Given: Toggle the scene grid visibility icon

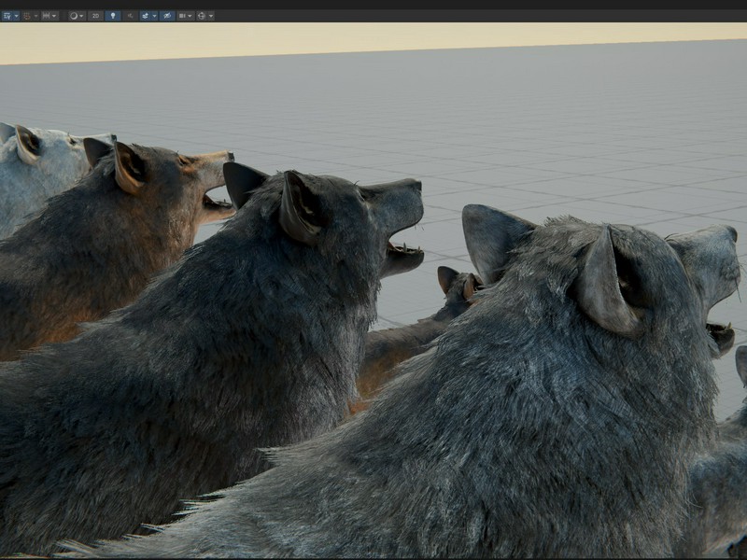Looking at the screenshot, I should click(x=7, y=16).
